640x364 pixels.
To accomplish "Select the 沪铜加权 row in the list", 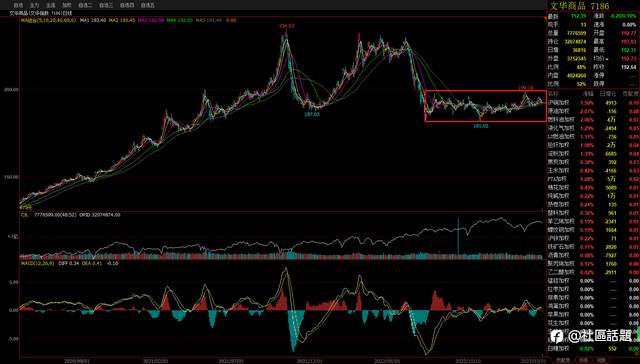I will pos(593,103).
